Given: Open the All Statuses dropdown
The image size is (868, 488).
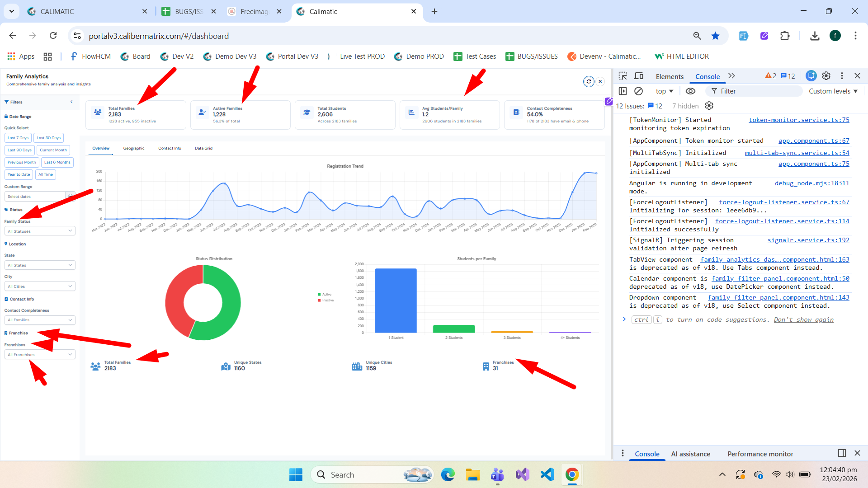Looking at the screenshot, I should [40, 231].
